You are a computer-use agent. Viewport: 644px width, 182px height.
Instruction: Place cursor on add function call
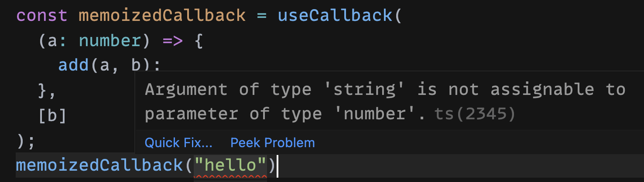point(74,65)
